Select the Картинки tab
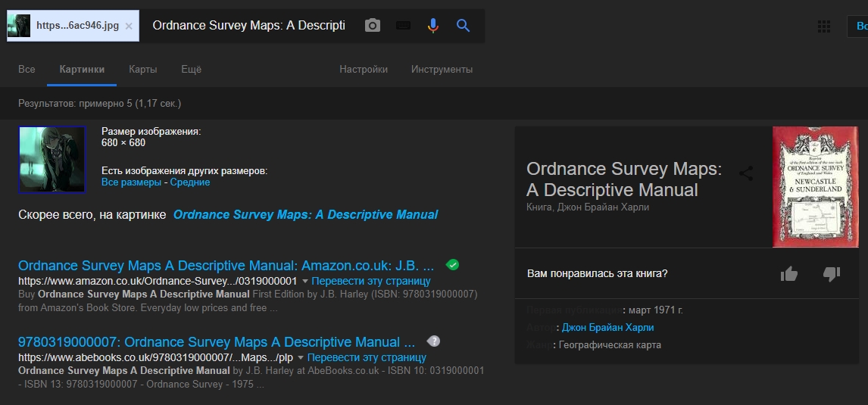868x405 pixels. pos(82,70)
